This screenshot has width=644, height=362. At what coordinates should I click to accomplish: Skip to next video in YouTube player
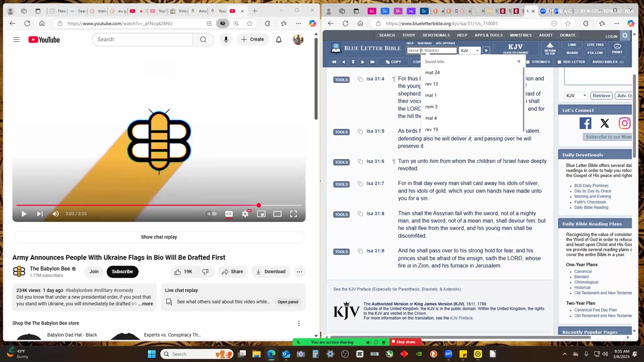click(x=40, y=214)
